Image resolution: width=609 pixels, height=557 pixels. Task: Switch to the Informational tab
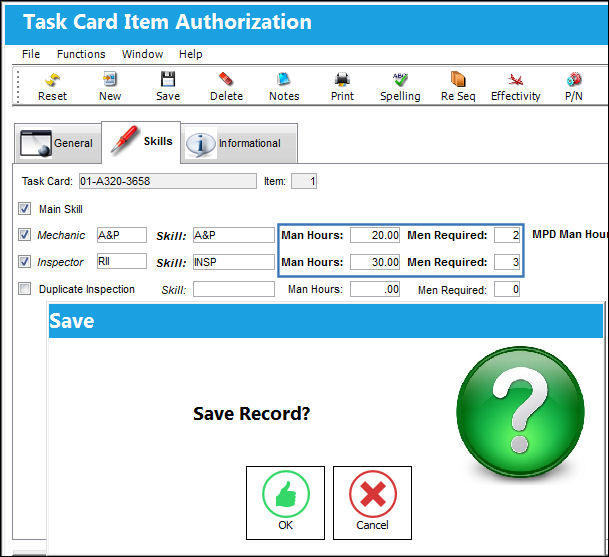click(239, 143)
